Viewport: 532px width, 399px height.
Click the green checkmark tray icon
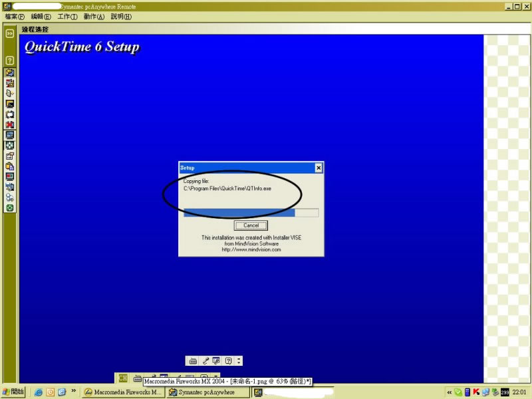coord(458,392)
